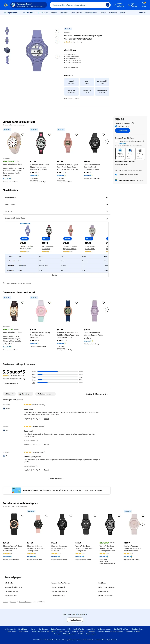Click heart on Skechers Rosencrans Oversize Digital watch
This screenshot has height=644, width=150.
tap(103, 134)
